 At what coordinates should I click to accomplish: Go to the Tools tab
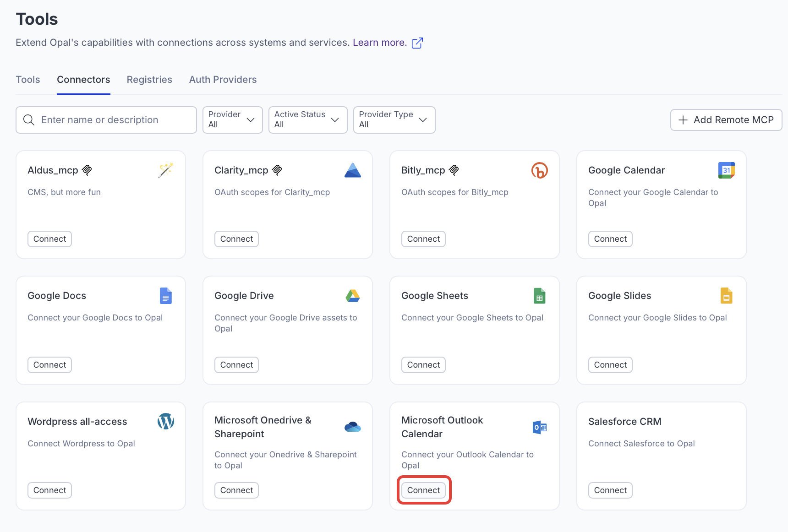28,80
